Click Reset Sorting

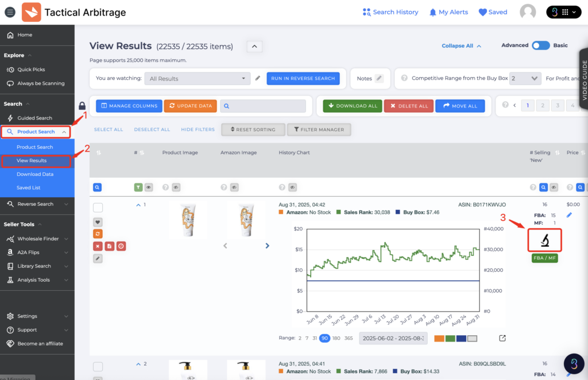[x=253, y=129]
